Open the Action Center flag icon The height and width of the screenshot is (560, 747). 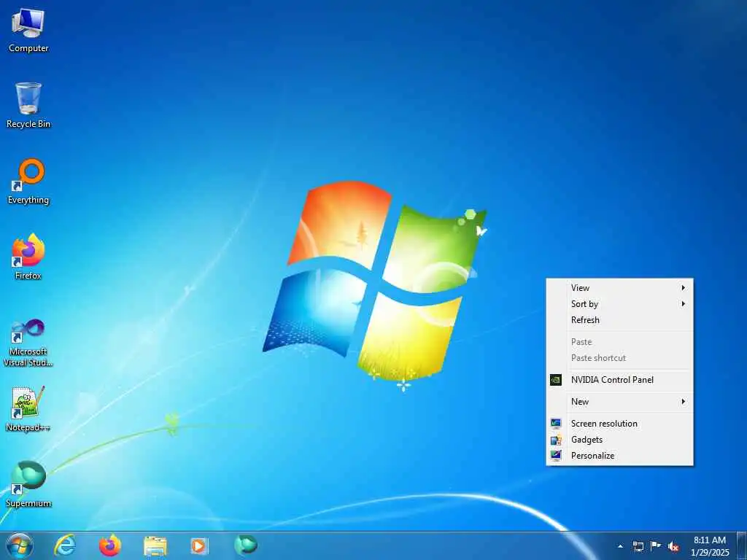pos(656,546)
